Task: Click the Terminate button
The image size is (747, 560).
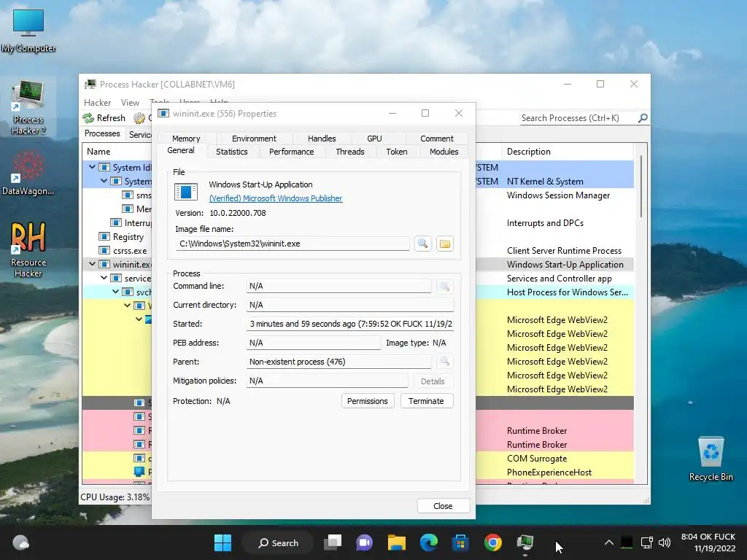Action: coord(426,401)
